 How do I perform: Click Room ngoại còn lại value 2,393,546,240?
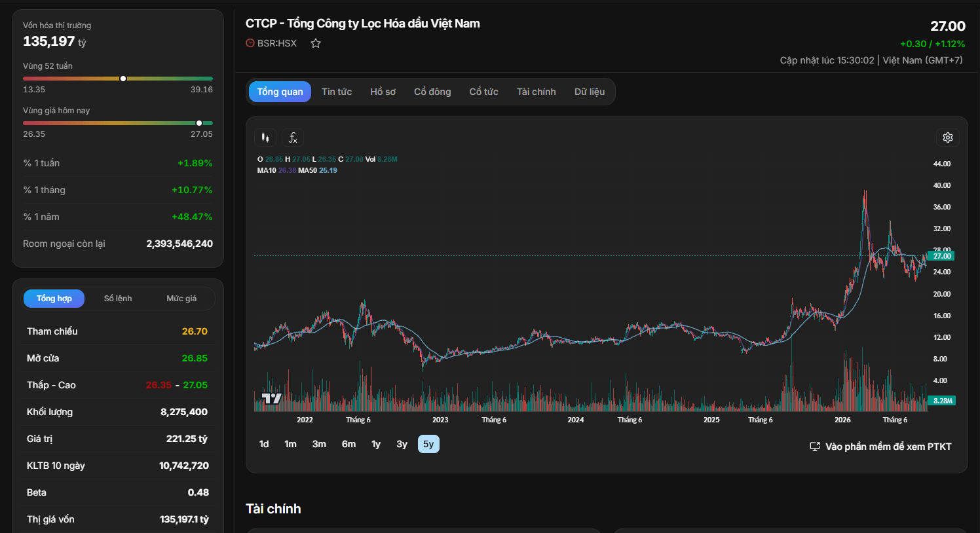(x=179, y=244)
